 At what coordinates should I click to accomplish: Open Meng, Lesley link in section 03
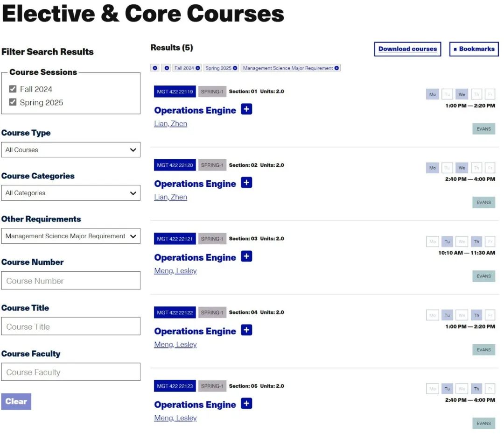175,271
